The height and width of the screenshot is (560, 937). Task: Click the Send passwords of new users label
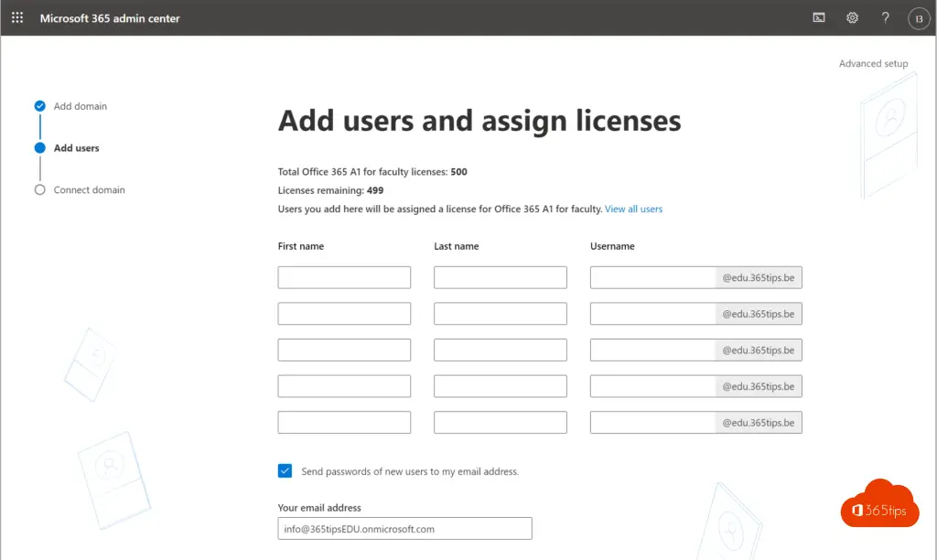[x=410, y=471]
